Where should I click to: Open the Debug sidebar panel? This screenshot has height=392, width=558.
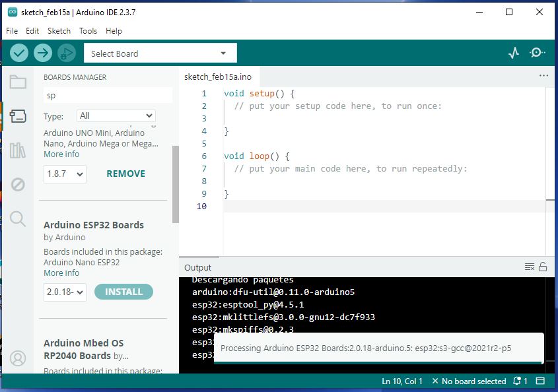(18, 185)
